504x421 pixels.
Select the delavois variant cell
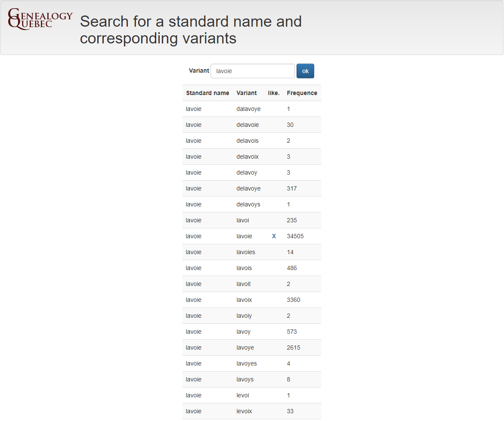tap(247, 141)
